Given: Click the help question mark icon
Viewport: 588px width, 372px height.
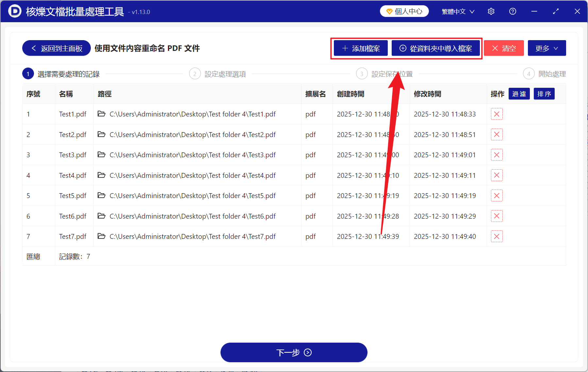Looking at the screenshot, I should (513, 11).
